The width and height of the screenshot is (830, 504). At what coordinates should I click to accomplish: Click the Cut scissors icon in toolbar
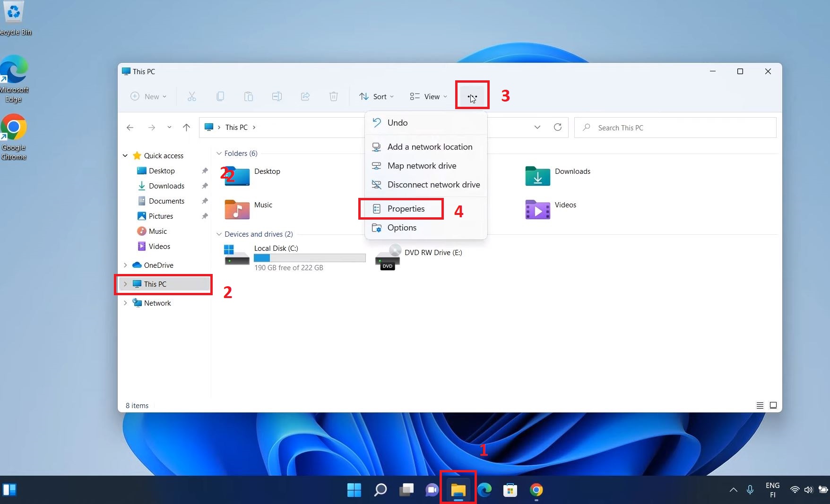[191, 96]
